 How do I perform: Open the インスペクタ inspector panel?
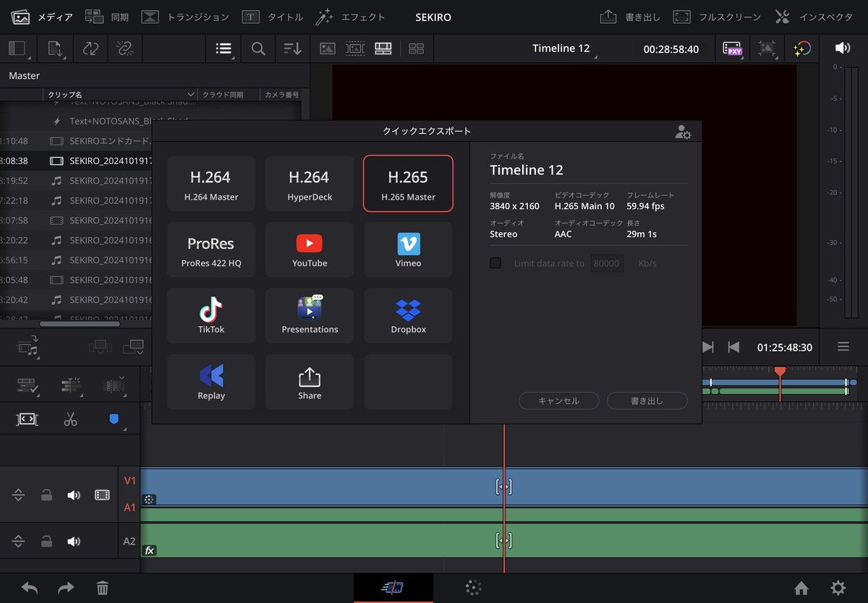[x=814, y=17]
